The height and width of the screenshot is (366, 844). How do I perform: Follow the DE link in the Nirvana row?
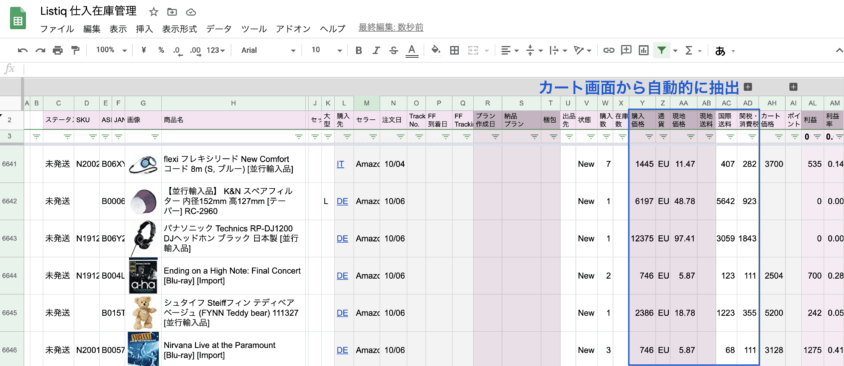coord(342,350)
